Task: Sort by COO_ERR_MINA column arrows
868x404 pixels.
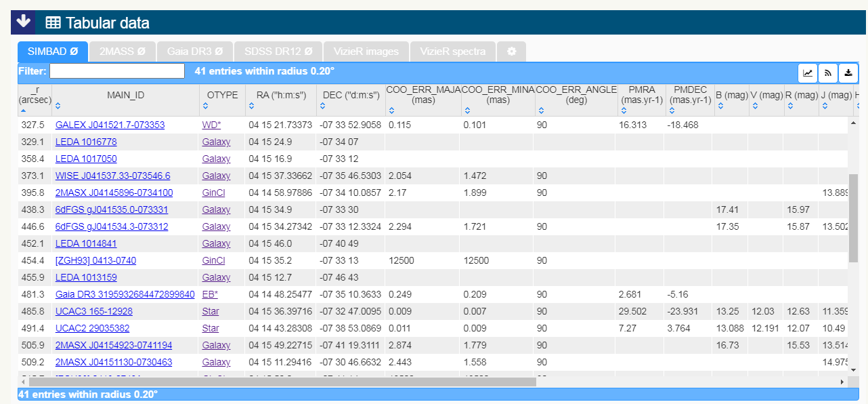Action: pyautogui.click(x=467, y=110)
